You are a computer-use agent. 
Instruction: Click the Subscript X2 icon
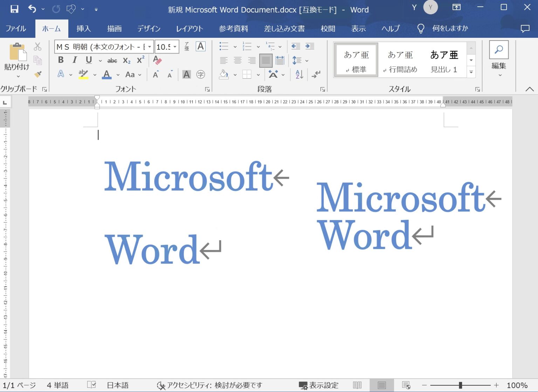tap(126, 61)
